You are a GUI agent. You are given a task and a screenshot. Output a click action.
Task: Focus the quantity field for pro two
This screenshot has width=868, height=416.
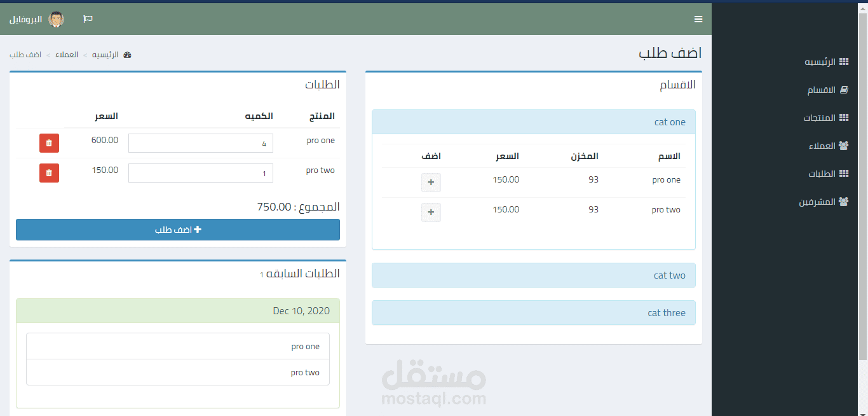(201, 173)
